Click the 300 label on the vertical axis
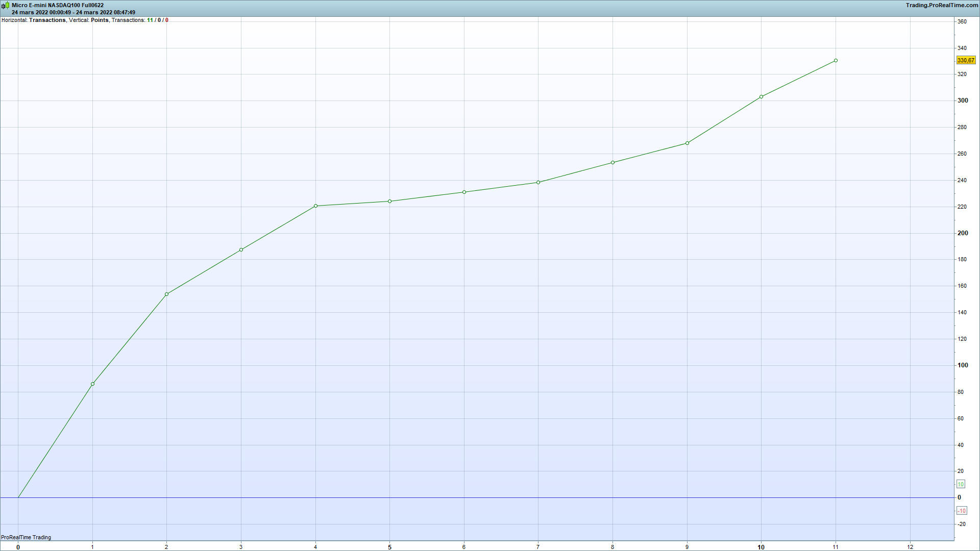This screenshot has width=980, height=551. coord(962,101)
